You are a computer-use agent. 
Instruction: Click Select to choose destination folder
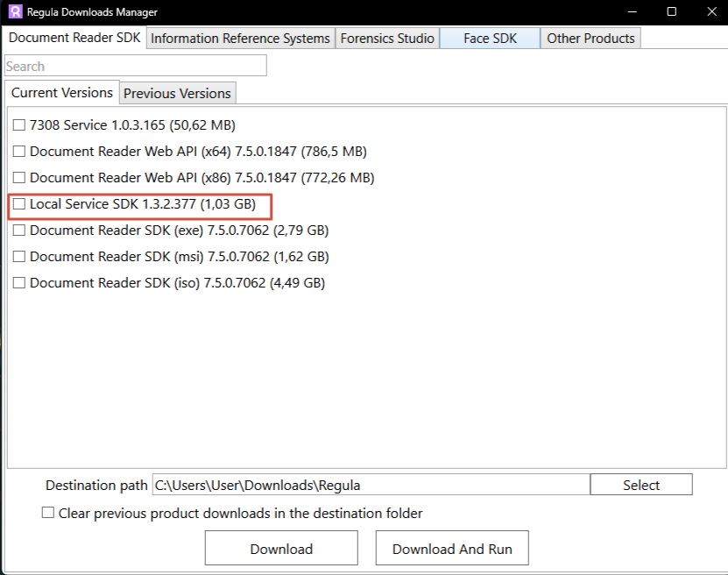coord(641,485)
